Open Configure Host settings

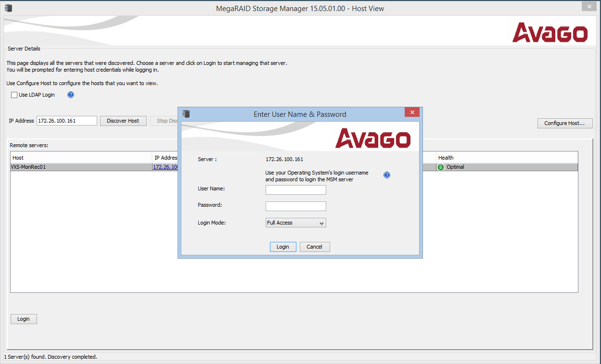pos(564,123)
